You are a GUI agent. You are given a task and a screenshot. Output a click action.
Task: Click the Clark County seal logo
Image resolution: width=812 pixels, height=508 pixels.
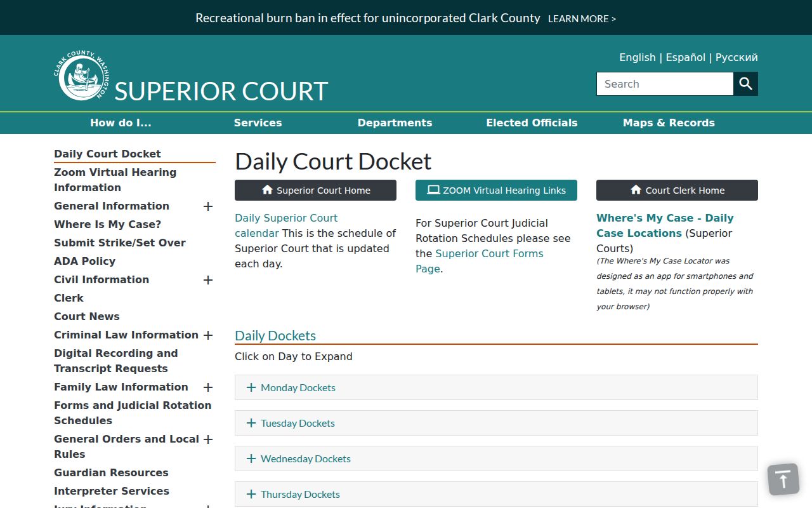click(82, 75)
